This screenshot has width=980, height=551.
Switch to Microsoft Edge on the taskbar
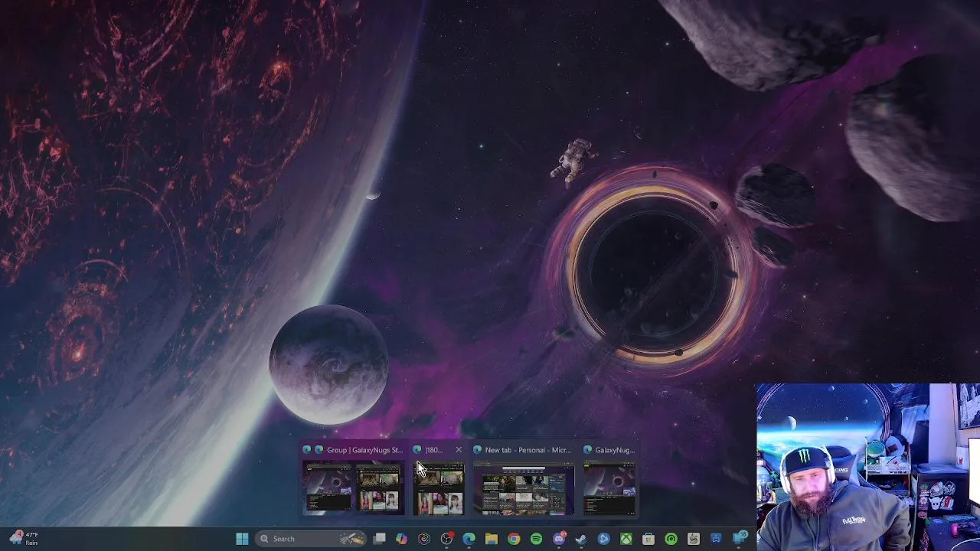[469, 539]
